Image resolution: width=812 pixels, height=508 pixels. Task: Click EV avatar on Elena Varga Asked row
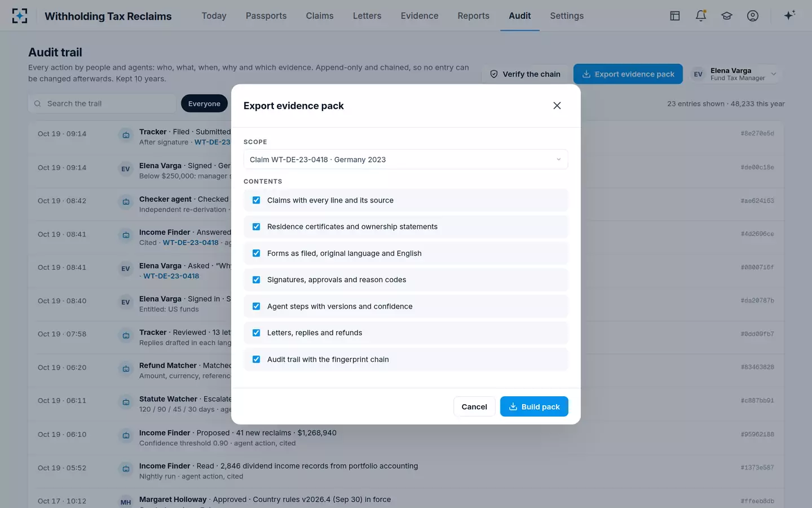[126, 269]
